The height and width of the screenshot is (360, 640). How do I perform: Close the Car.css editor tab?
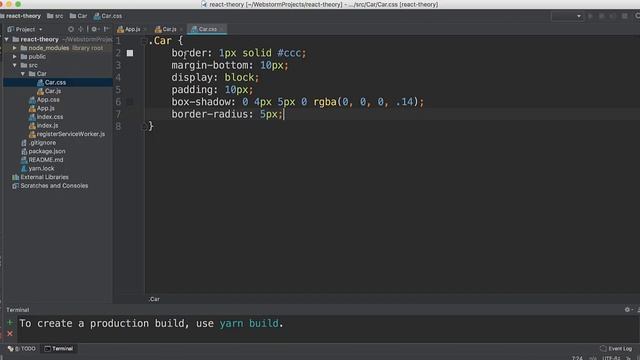click(x=222, y=29)
